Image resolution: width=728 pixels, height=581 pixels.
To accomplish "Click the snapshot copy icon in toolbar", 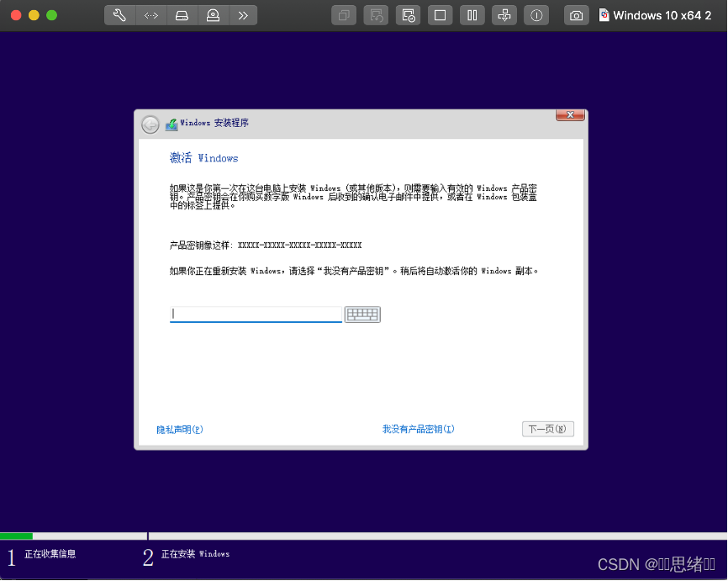I will coord(344,15).
